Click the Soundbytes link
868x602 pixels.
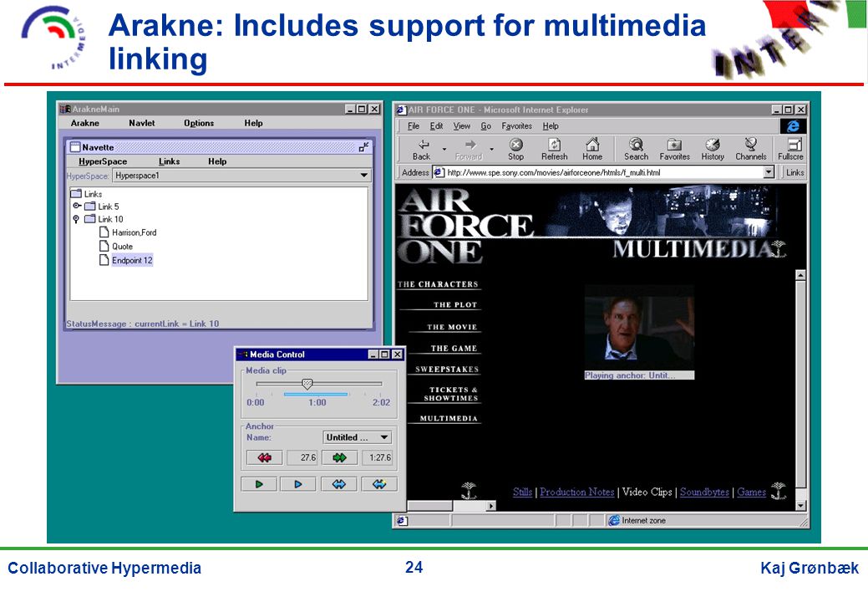click(704, 492)
